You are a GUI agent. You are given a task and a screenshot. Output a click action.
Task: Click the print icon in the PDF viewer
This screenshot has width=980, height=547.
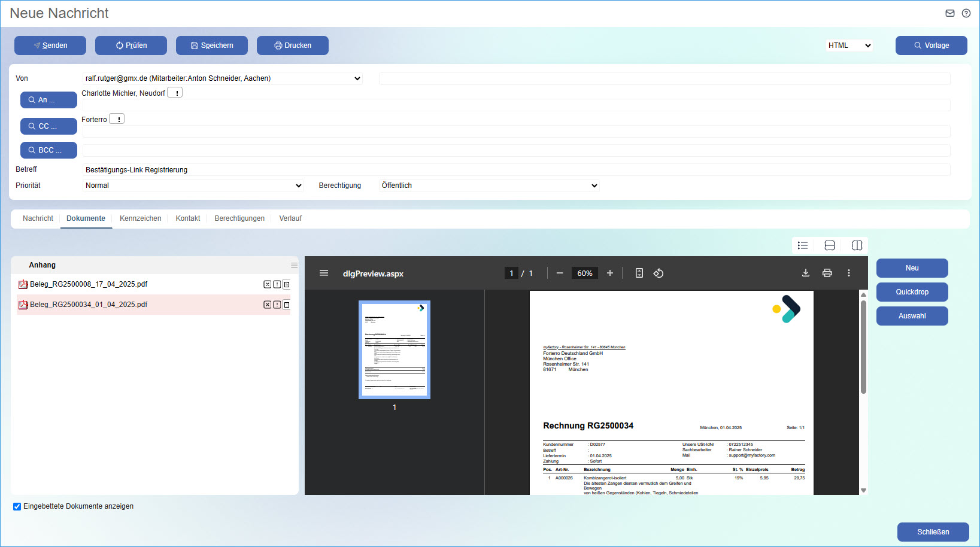(x=827, y=272)
